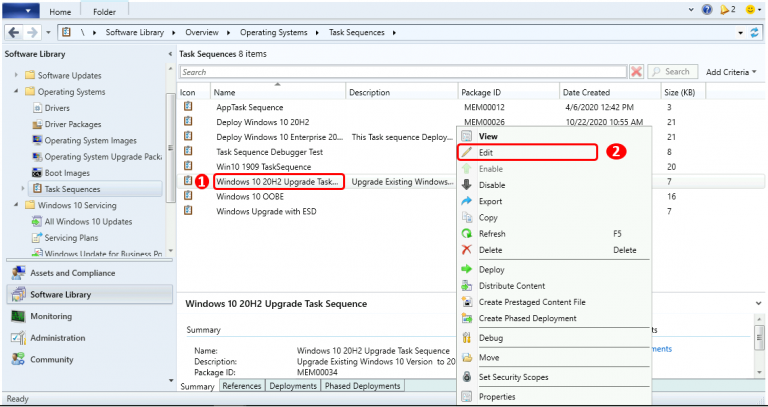Collapse the Software Library navigation pane
Screen dimensions: 768x407
coord(170,54)
